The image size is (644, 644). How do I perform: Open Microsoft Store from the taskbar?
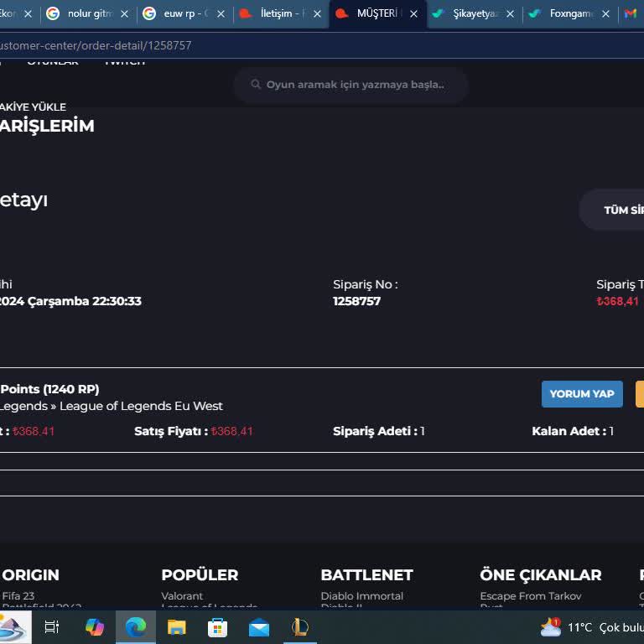coord(218,627)
